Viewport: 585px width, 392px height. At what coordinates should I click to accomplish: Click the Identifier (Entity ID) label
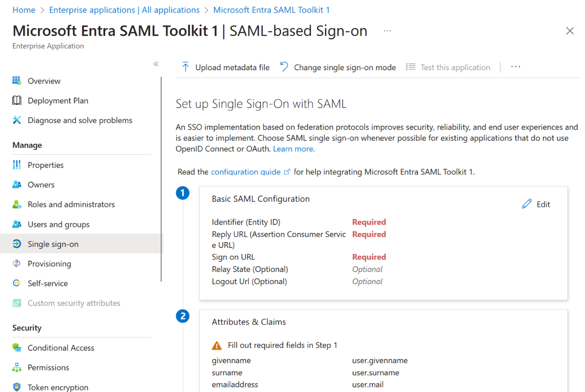(x=246, y=222)
